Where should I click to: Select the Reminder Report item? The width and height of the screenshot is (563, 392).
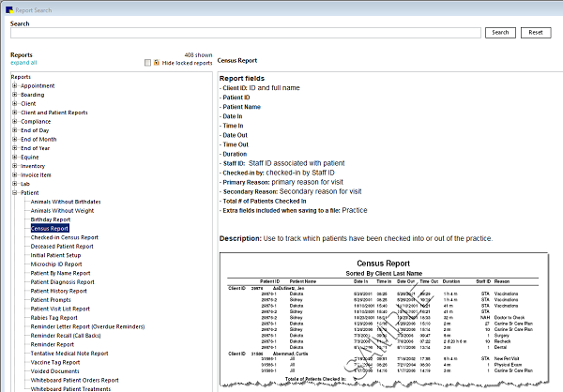tap(52, 344)
